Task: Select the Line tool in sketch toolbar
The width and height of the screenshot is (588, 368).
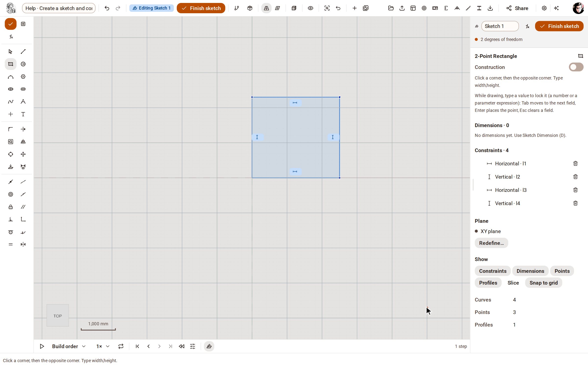Action: coord(23,52)
